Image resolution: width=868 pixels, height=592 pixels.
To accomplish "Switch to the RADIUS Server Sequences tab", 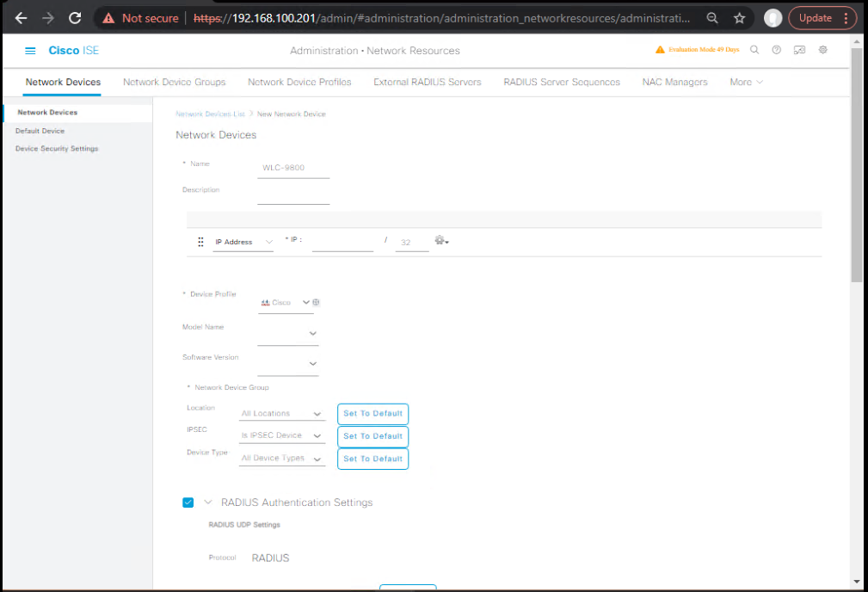I will pyautogui.click(x=562, y=82).
